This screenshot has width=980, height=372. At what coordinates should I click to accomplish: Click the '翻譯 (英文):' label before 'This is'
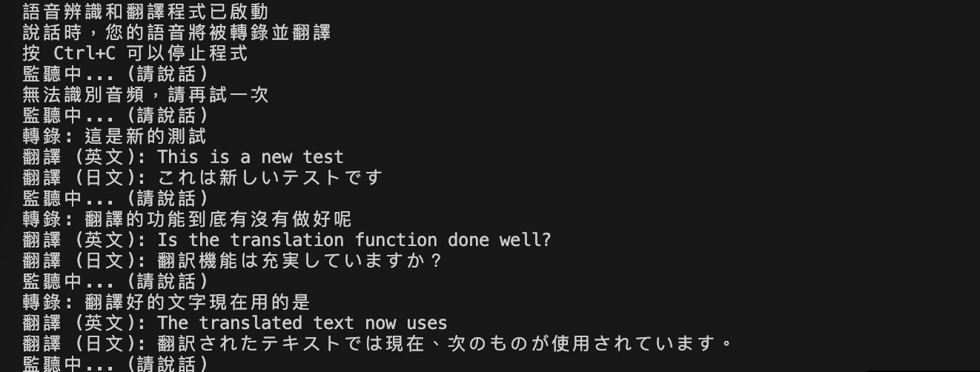pos(86,157)
